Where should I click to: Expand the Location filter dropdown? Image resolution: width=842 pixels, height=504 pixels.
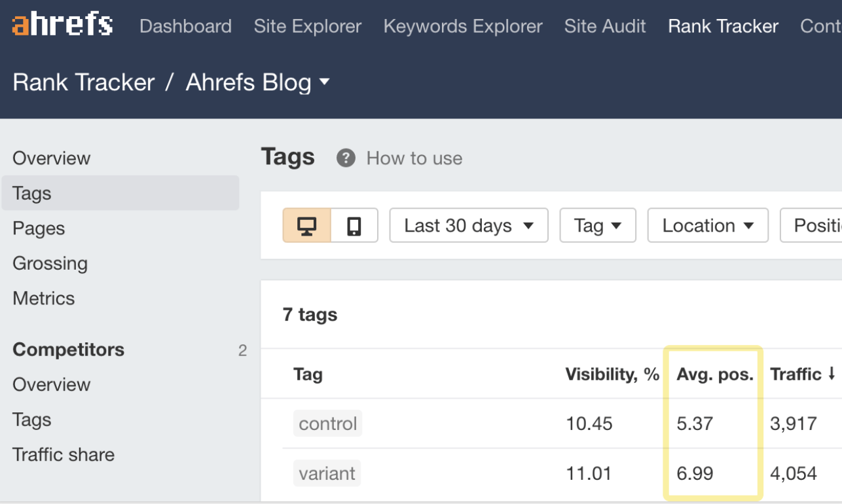[708, 226]
